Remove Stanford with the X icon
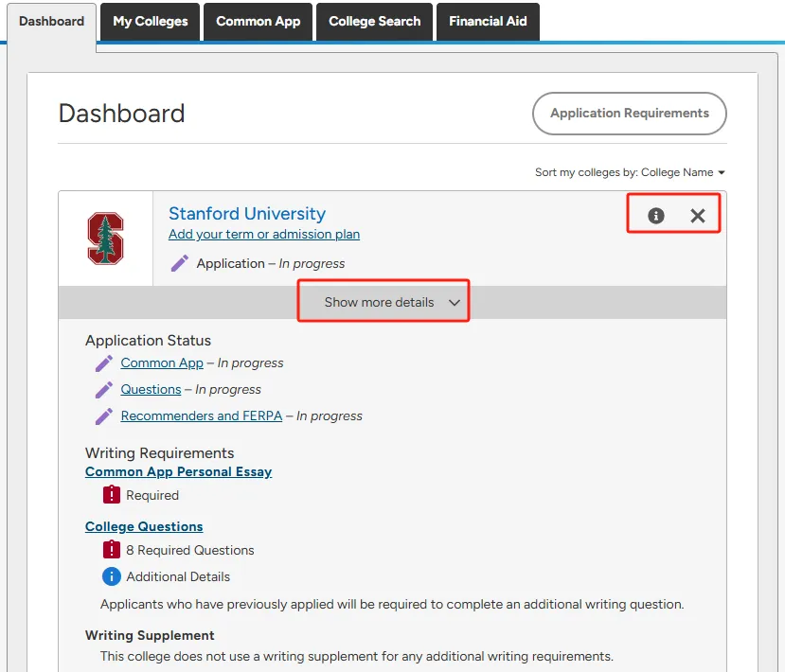This screenshot has height=672, width=785. pyautogui.click(x=698, y=216)
